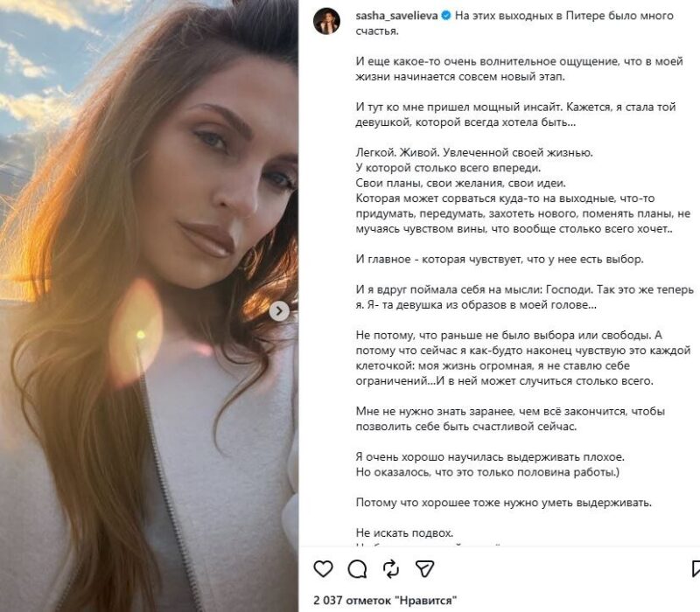Click the line "Легкой. Живой. Увлеченной своей жизнью."
The image size is (700, 612).
(474, 152)
